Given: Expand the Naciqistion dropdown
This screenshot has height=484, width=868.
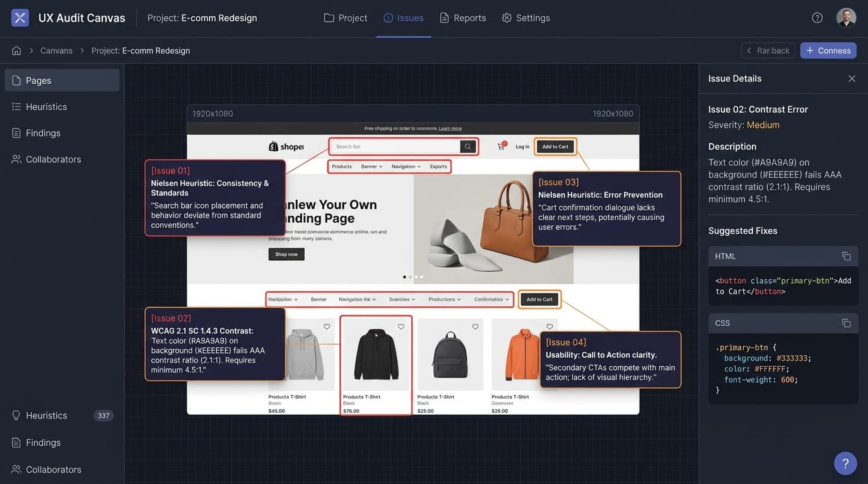Looking at the screenshot, I should 282,299.
